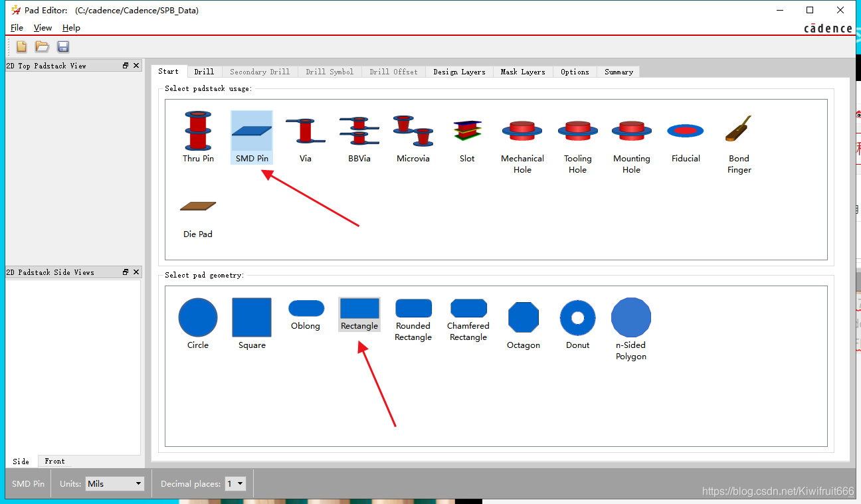The width and height of the screenshot is (861, 504).
Task: Switch to the Front side view tab
Action: coord(54,461)
